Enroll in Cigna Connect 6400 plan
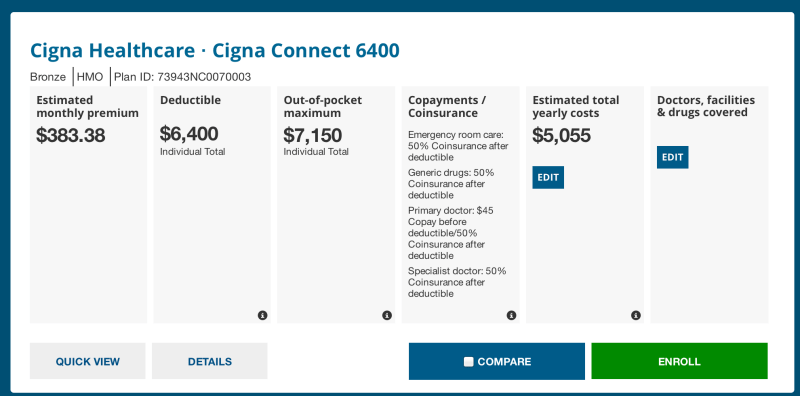Image resolution: width=800 pixels, height=396 pixels. [679, 361]
